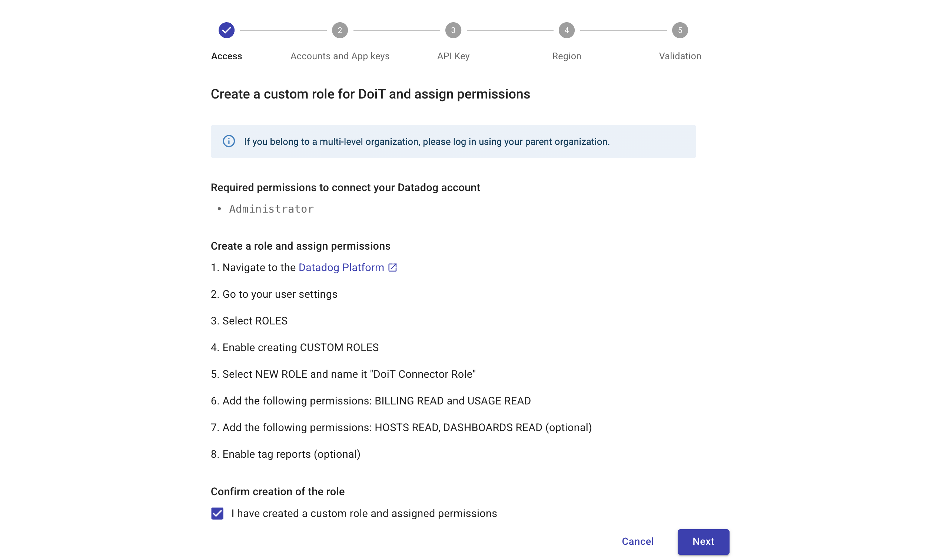The height and width of the screenshot is (560, 930).
Task: Select the step 4 circle above Region
Action: coord(566,30)
